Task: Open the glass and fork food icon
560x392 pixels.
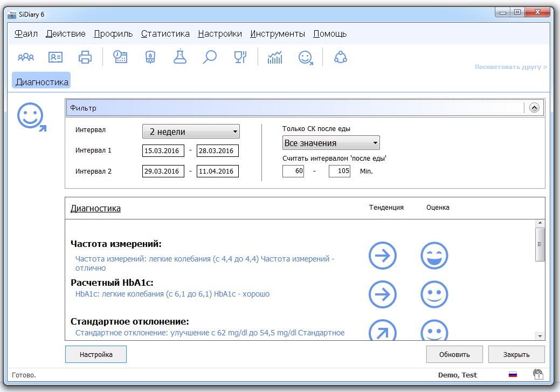Action: (x=240, y=57)
